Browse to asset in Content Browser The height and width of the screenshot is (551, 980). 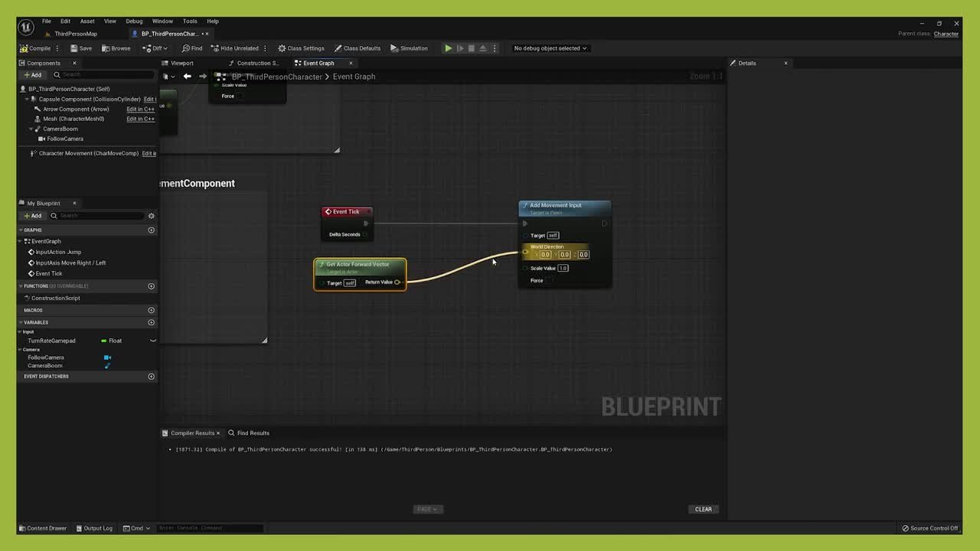click(116, 48)
